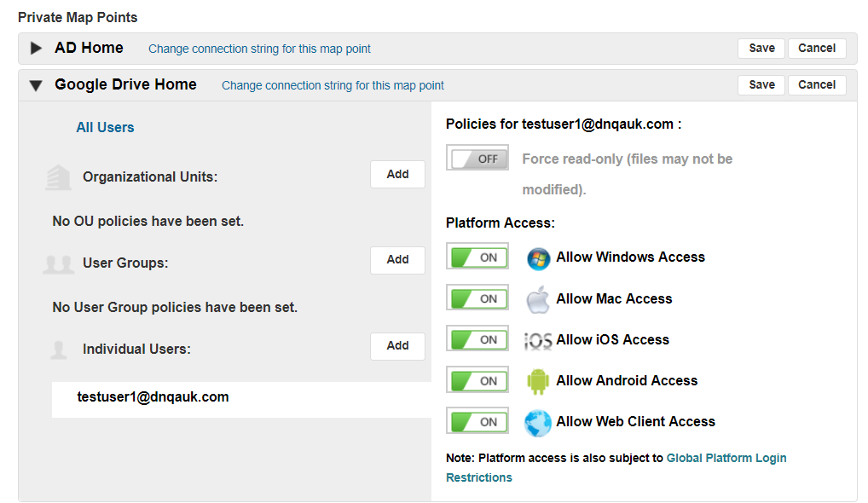Turn off Allow Windows Access switch
Screen dimensions: 868x503
477,257
